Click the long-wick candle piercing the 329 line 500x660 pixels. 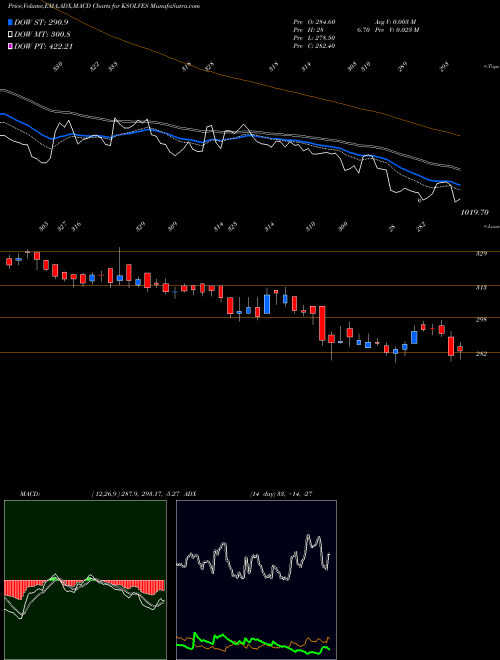120,278
